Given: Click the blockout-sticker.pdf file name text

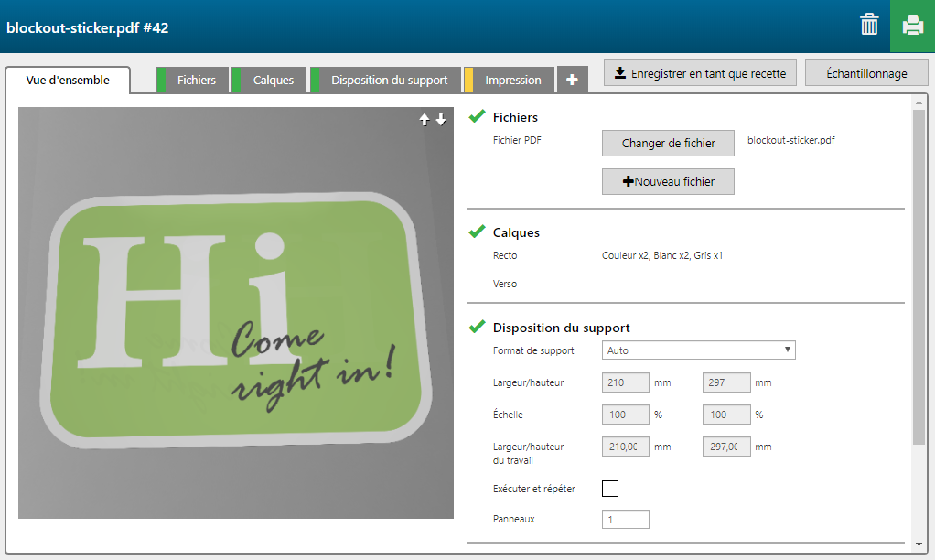Looking at the screenshot, I should coord(790,140).
